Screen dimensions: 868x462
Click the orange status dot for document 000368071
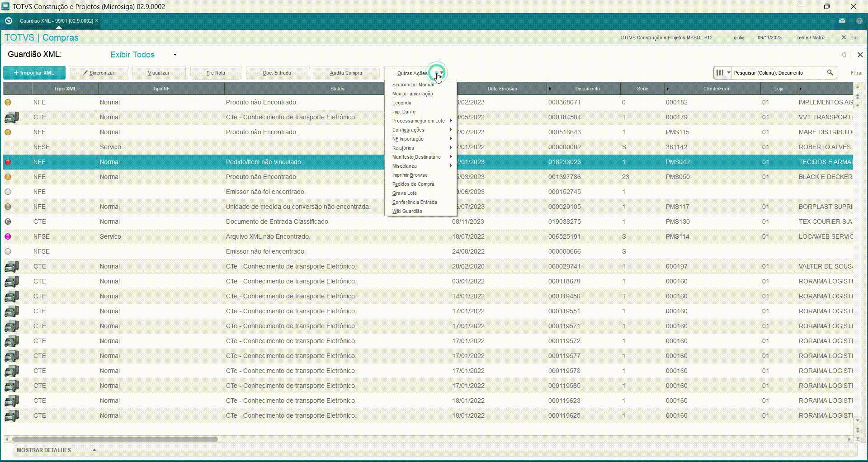pos(8,102)
